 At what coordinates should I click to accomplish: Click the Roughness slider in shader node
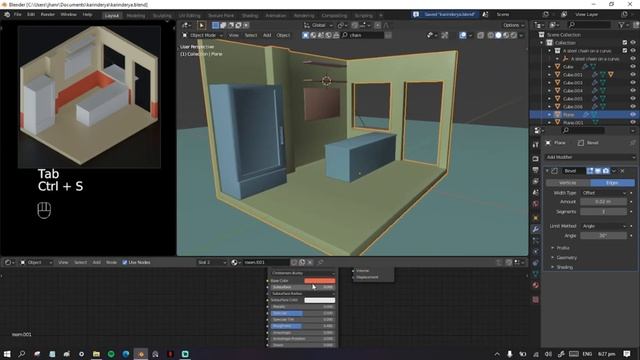coord(302,326)
